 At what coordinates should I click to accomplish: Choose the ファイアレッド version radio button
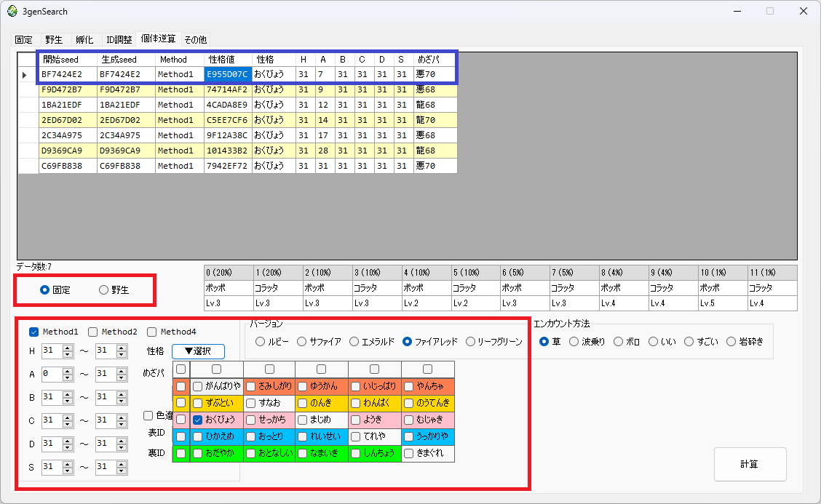407,342
